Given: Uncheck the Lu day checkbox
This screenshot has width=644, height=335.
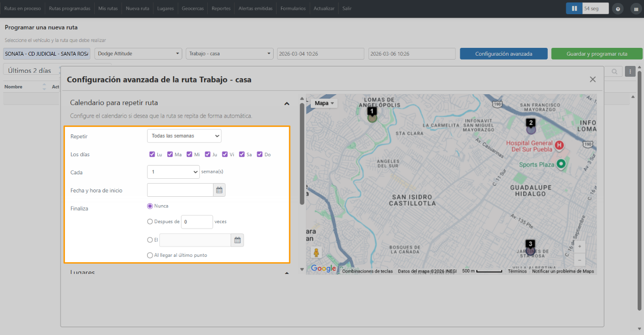Looking at the screenshot, I should (152, 154).
